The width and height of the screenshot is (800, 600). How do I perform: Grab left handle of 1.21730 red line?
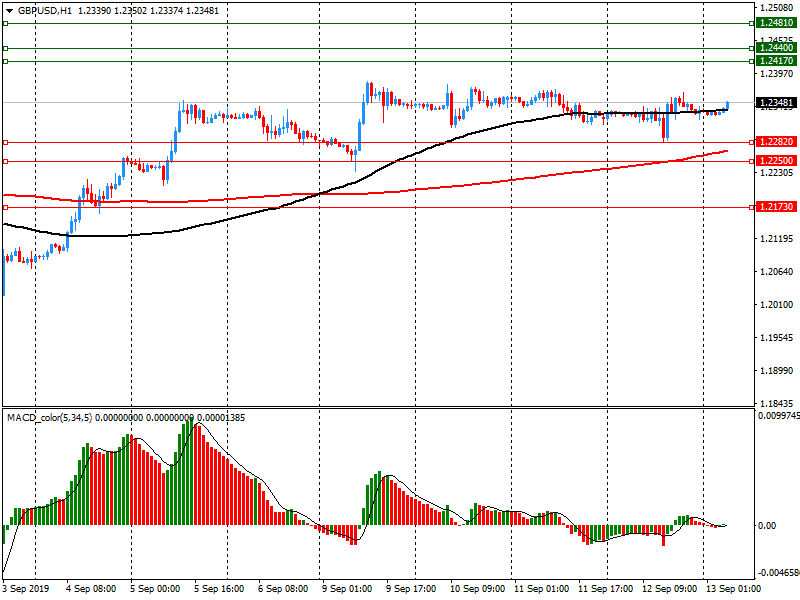coord(6,207)
